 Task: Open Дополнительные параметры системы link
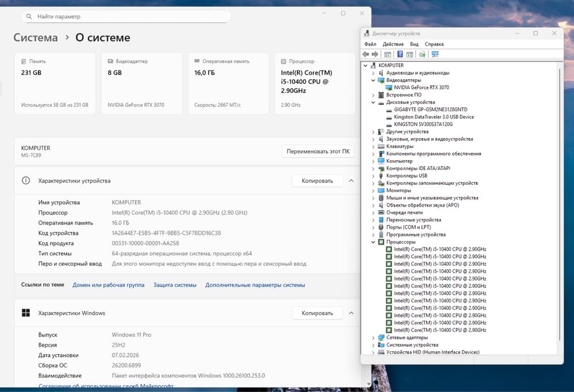pyautogui.click(x=255, y=285)
